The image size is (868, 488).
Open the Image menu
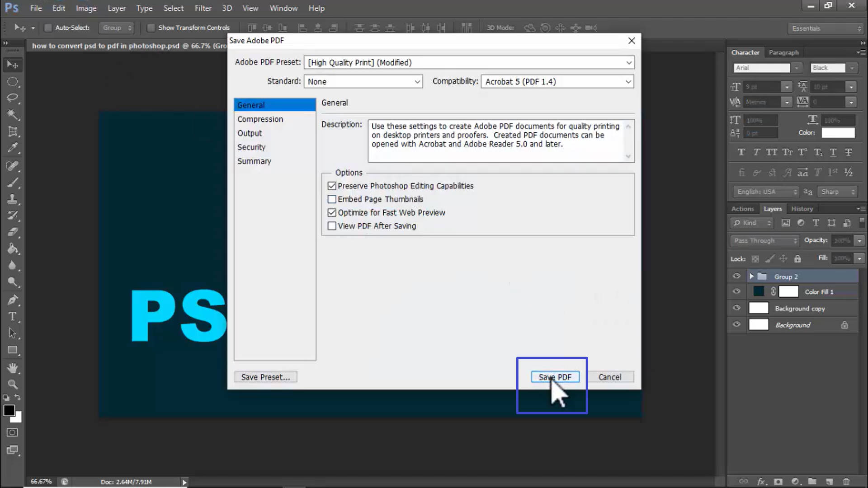coord(86,8)
